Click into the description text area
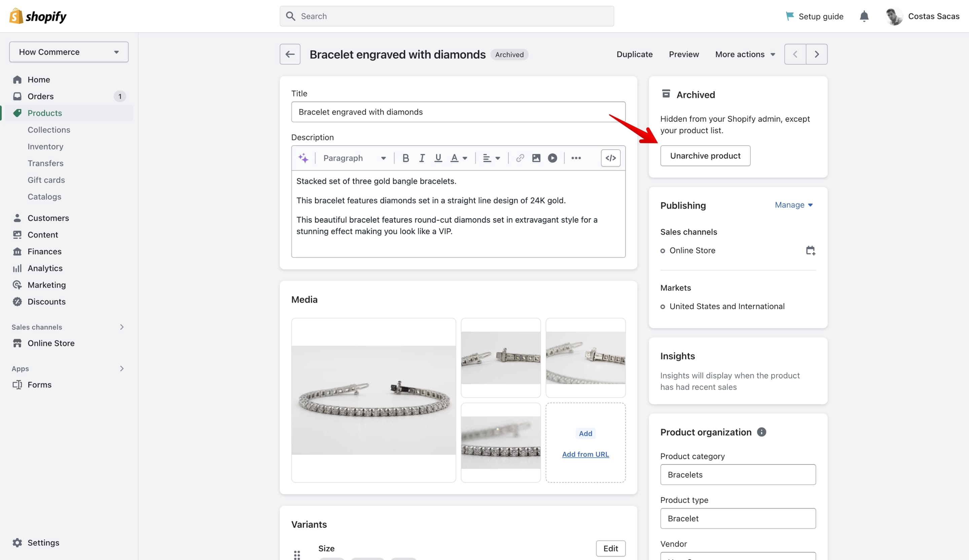 [458, 214]
